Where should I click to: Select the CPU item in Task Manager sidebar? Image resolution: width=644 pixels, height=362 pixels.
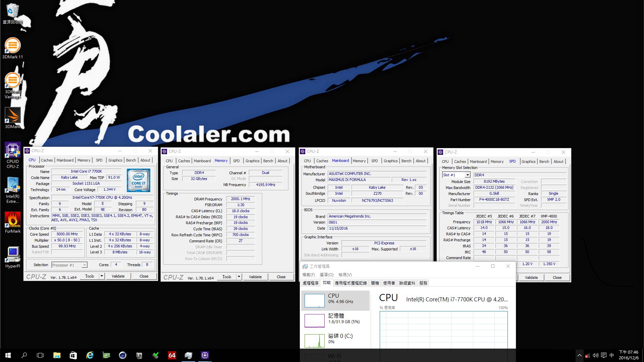[x=335, y=300]
